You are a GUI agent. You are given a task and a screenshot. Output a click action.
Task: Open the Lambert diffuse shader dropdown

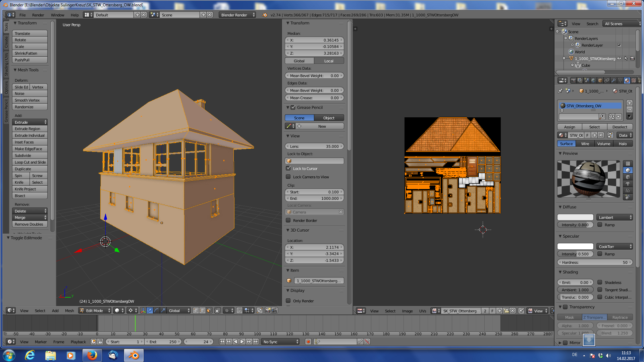click(x=615, y=217)
